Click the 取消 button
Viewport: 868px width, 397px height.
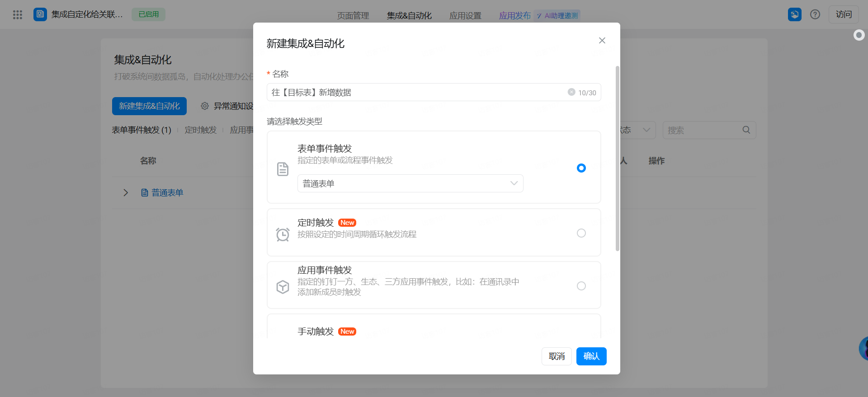tap(557, 356)
